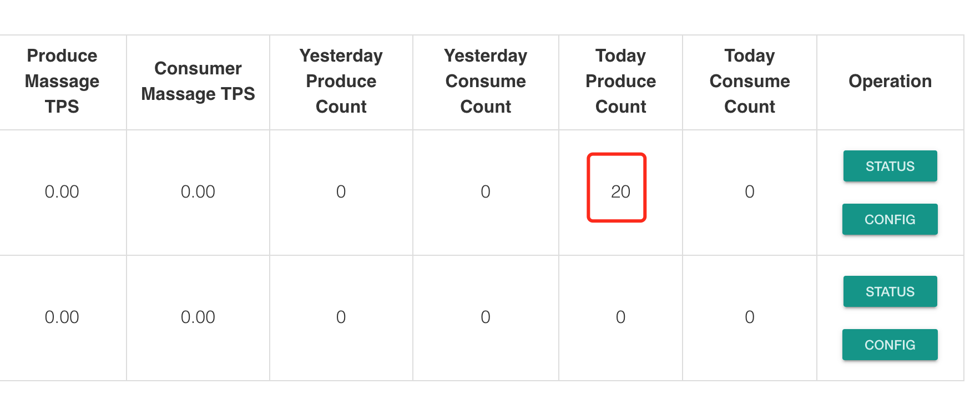Click second row Consumer Massage TPS value
Screen dimensions: 980x394
click(198, 317)
